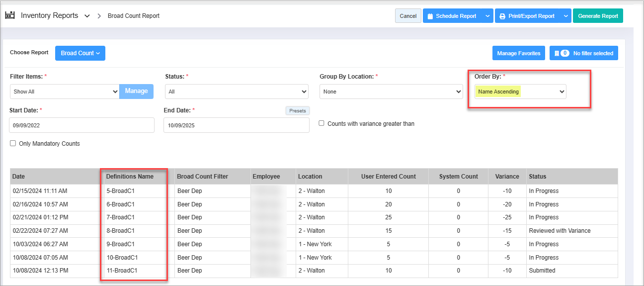
Task: Expand the Inventory Reports chevron menu
Action: coord(87,16)
